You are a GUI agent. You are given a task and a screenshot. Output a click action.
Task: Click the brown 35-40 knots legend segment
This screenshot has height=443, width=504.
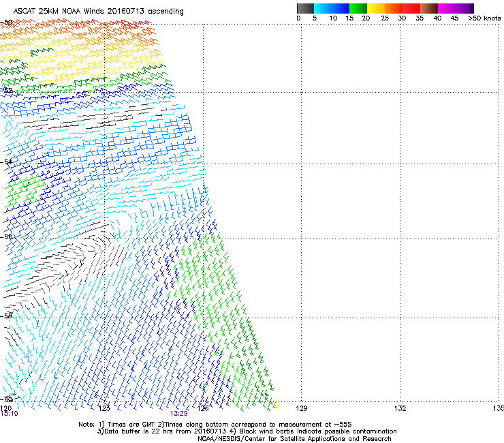[429, 8]
